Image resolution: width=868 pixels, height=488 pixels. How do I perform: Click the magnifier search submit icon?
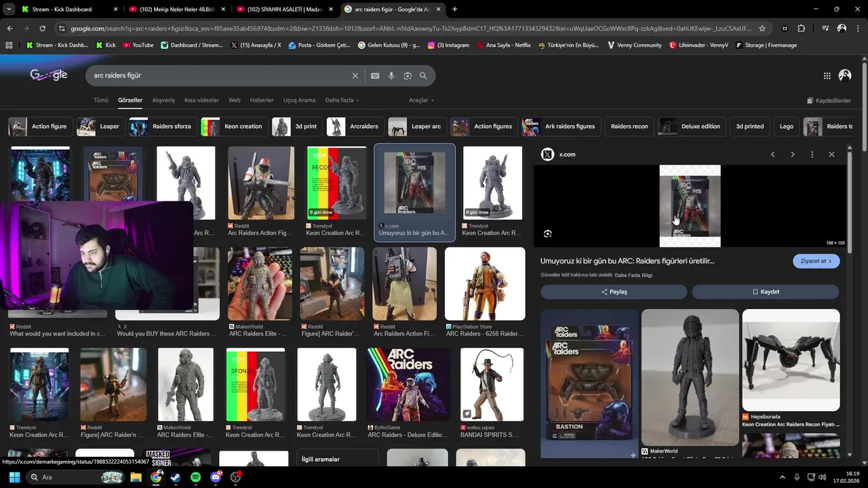423,76
